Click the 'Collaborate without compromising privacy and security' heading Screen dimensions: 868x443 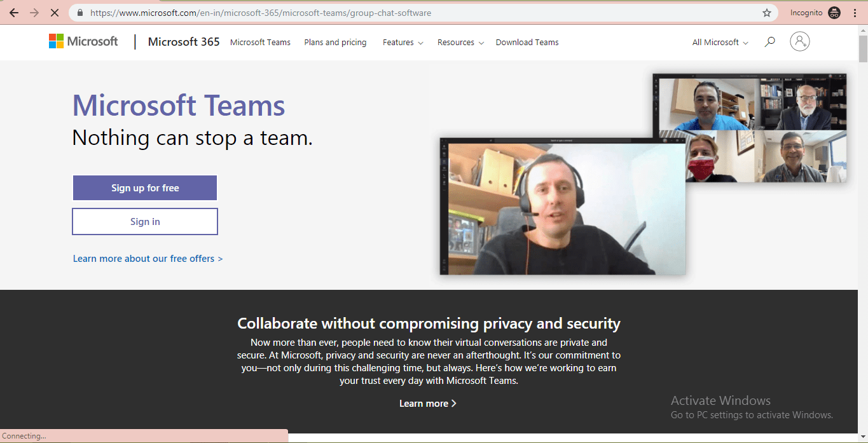429,324
